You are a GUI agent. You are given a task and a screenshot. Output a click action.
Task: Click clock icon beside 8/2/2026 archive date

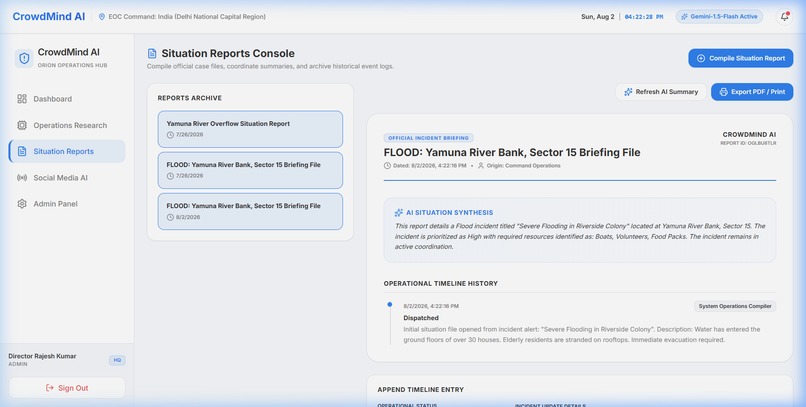tap(170, 217)
